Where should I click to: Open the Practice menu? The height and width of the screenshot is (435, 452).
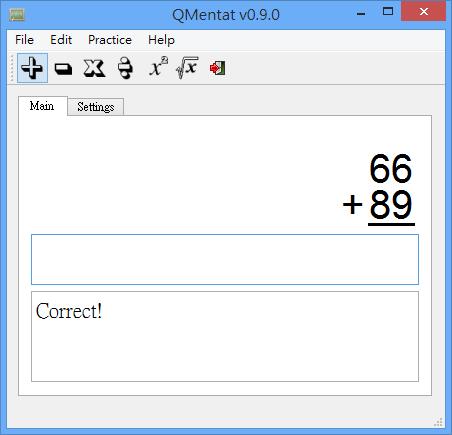tap(110, 40)
